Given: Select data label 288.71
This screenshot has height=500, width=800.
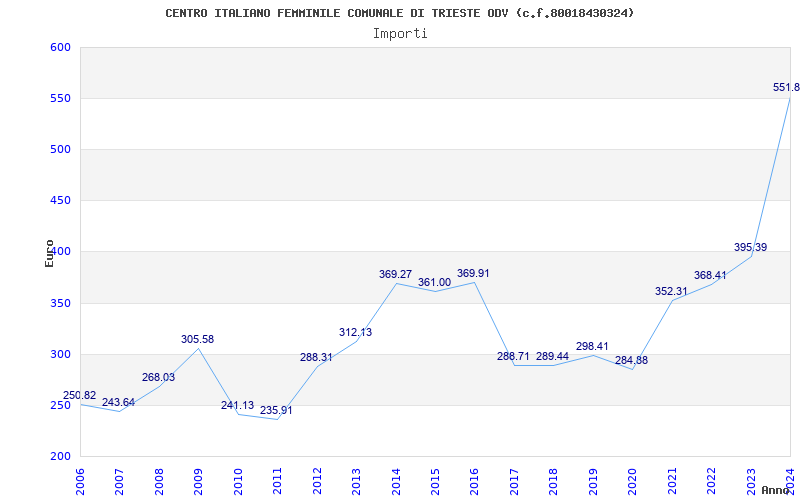Looking at the screenshot, I should coord(513,356).
